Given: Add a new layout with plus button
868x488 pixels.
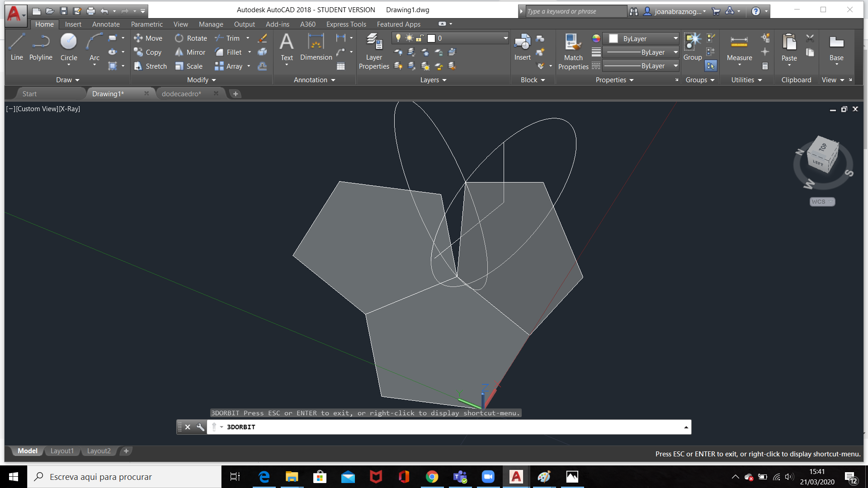Looking at the screenshot, I should pyautogui.click(x=126, y=451).
